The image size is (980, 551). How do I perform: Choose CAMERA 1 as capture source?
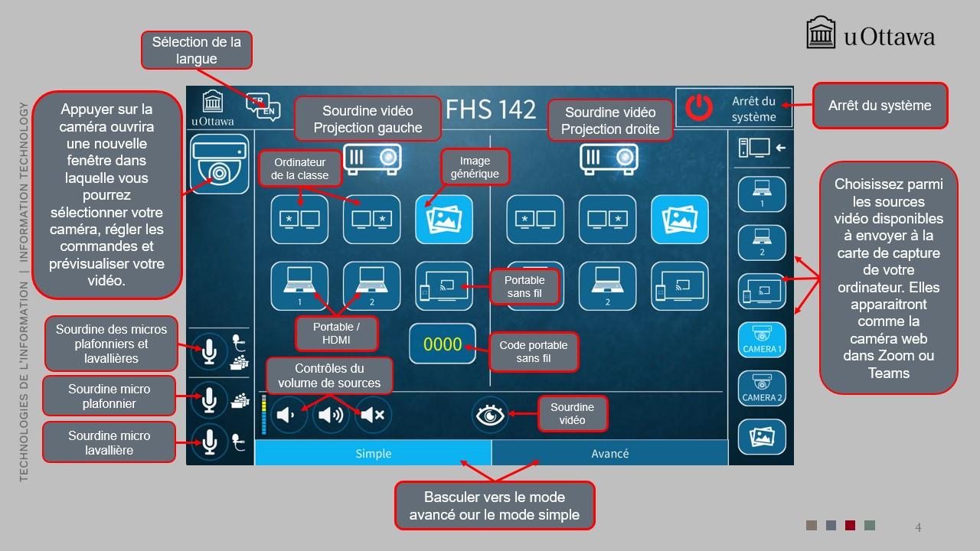pos(762,341)
